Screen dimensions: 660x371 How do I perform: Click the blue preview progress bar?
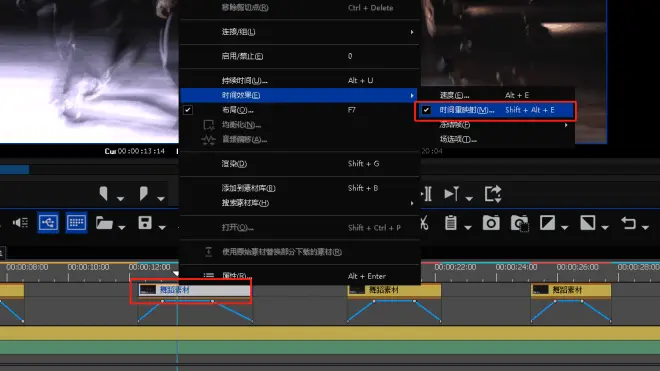coord(14,170)
